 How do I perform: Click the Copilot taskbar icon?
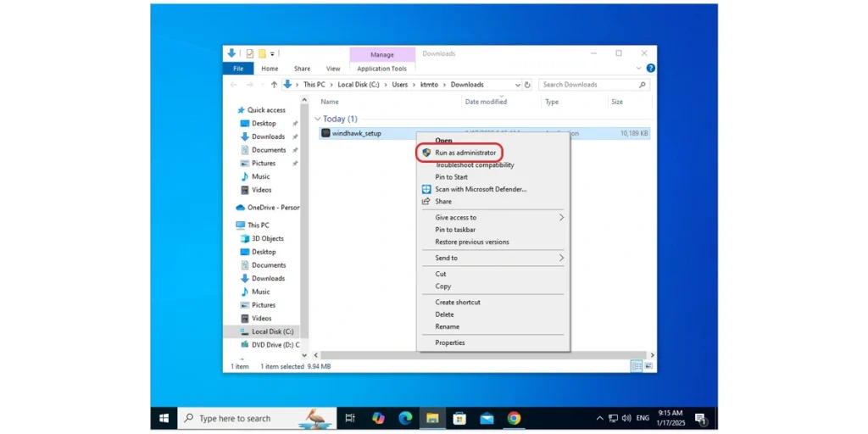point(378,418)
